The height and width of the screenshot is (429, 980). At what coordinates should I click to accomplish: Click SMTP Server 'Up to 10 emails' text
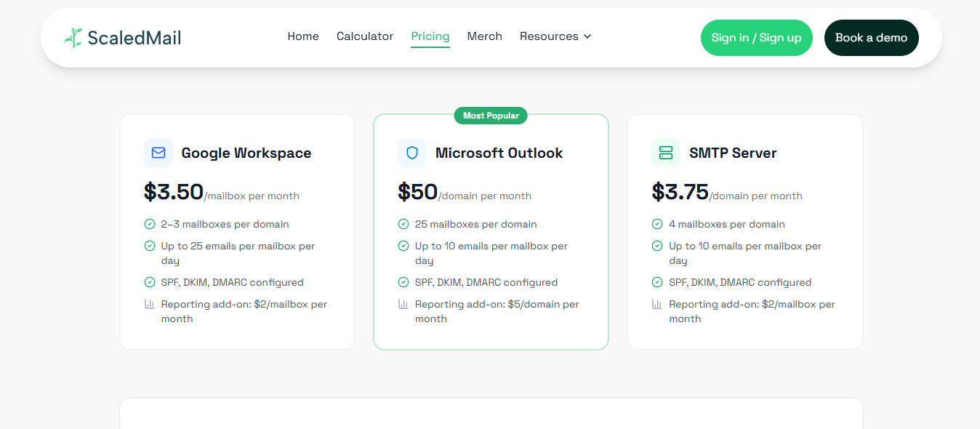tap(745, 253)
